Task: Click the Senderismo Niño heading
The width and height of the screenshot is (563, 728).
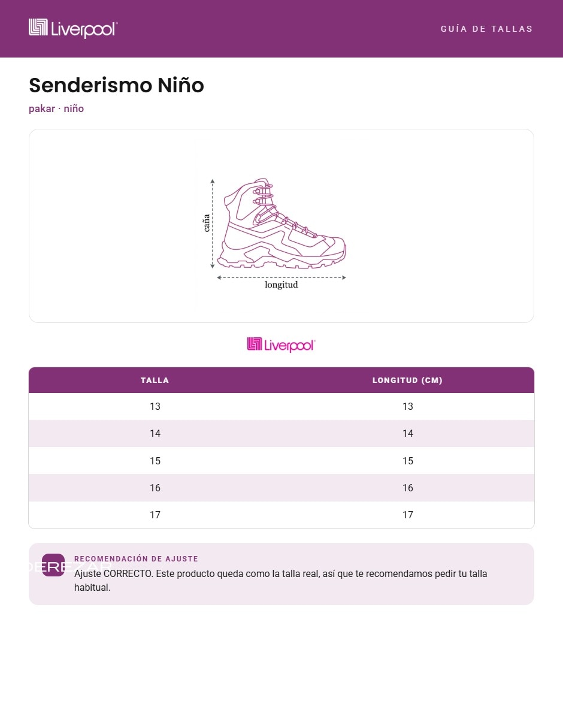Action: point(116,85)
